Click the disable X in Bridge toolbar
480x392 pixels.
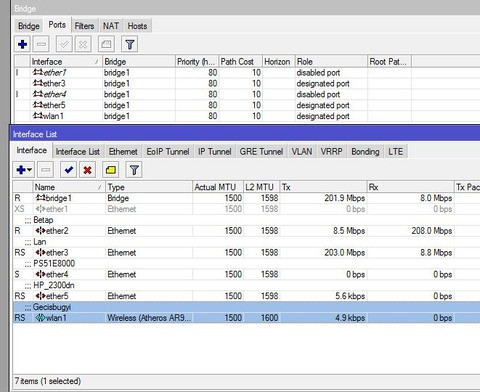[x=83, y=44]
